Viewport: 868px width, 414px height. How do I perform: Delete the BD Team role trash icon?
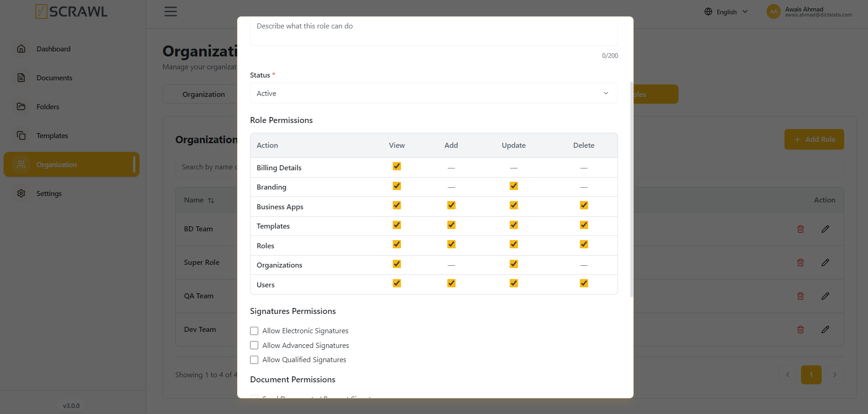801,229
